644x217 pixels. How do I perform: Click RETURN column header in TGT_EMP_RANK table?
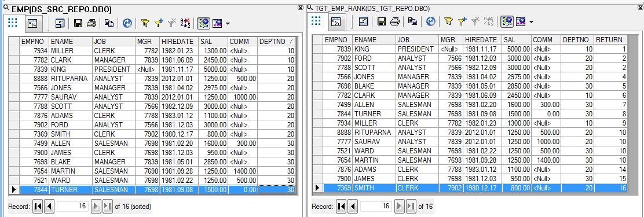611,40
